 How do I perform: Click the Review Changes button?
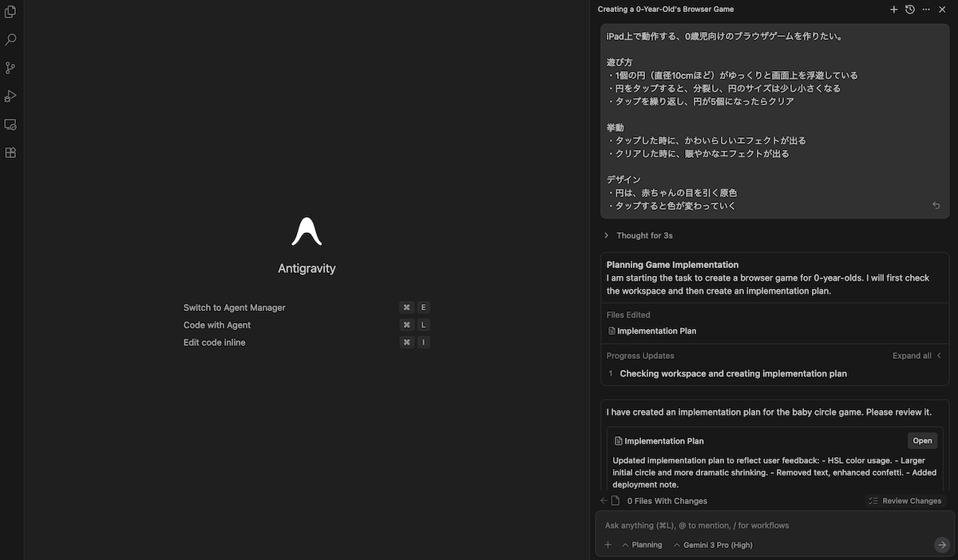pos(905,501)
